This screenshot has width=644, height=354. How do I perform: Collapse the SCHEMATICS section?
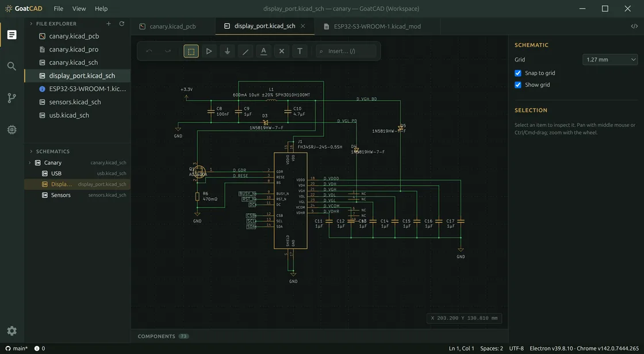point(31,152)
